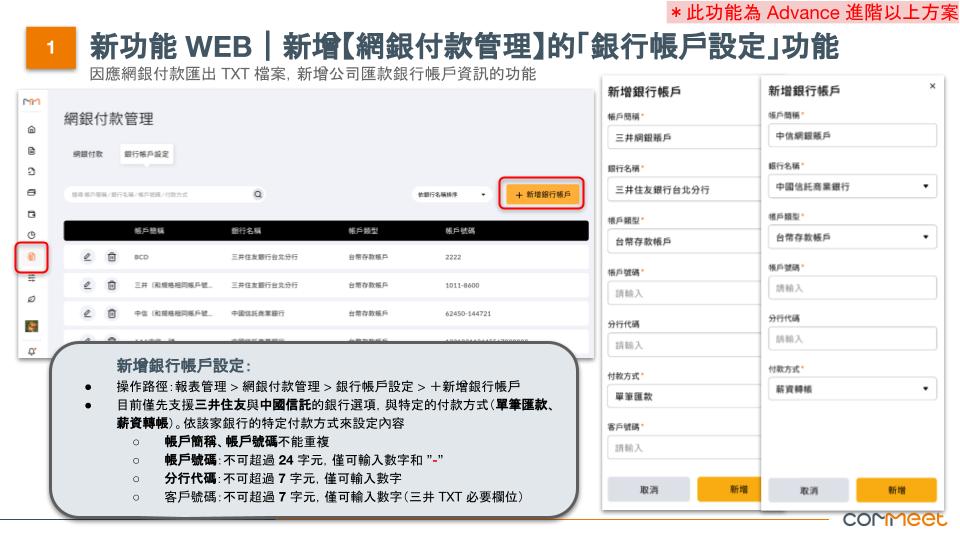This screenshot has width=960, height=540.
Task: Select the 中國信託商業銀行 table cell
Action: 257,313
